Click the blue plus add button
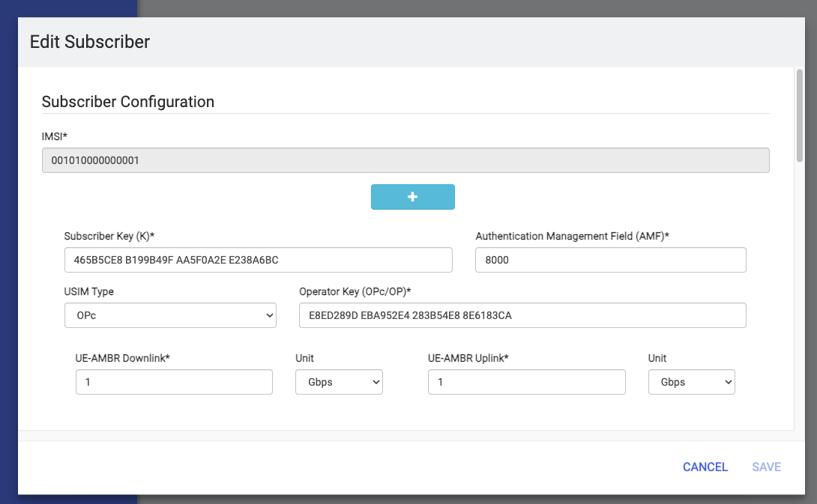Image resolution: width=817 pixels, height=504 pixels. (x=413, y=197)
